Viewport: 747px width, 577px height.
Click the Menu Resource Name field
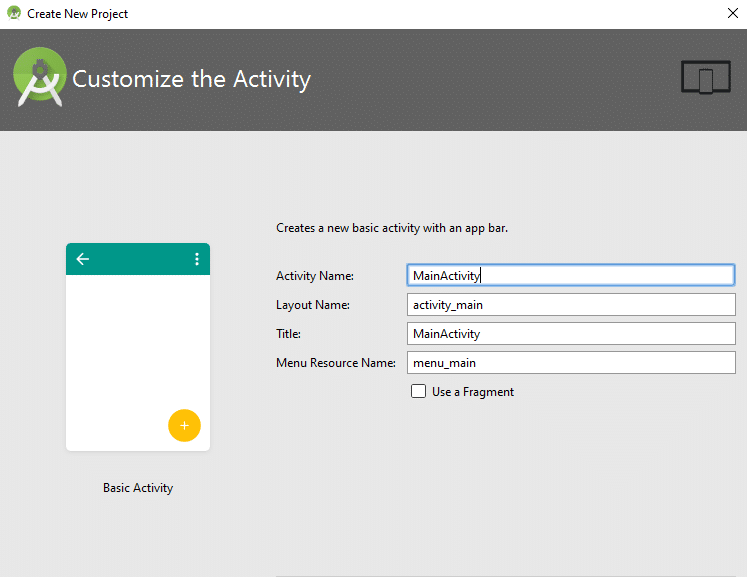click(571, 363)
